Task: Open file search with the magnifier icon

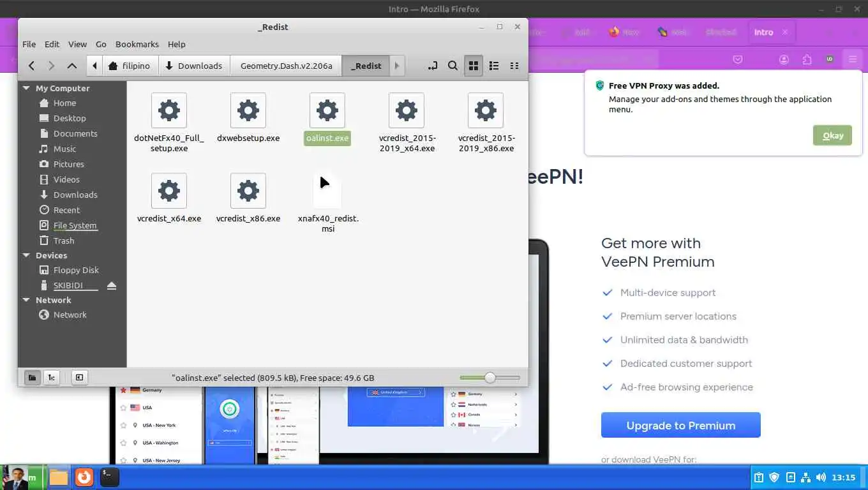Action: click(453, 66)
